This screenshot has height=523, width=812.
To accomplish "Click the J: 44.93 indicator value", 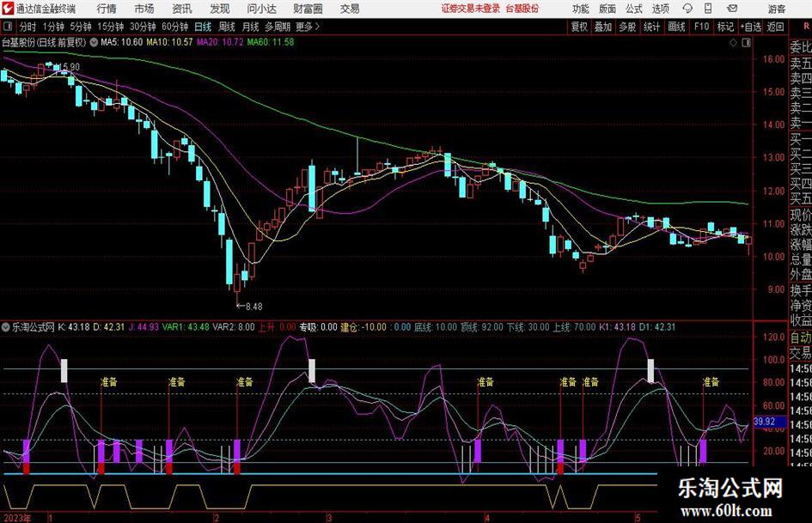I will 143,327.
